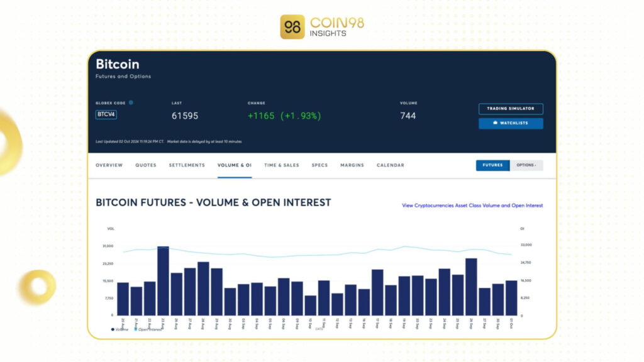
Task: Click the Open Interest legend dot marker
Action: [x=136, y=331]
